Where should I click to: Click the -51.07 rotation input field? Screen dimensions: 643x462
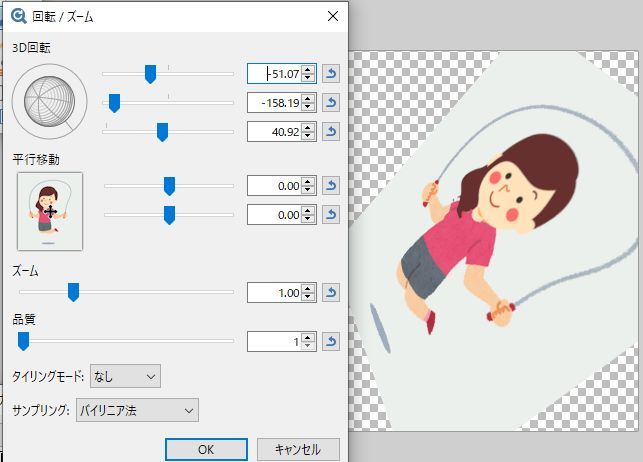pyautogui.click(x=275, y=73)
